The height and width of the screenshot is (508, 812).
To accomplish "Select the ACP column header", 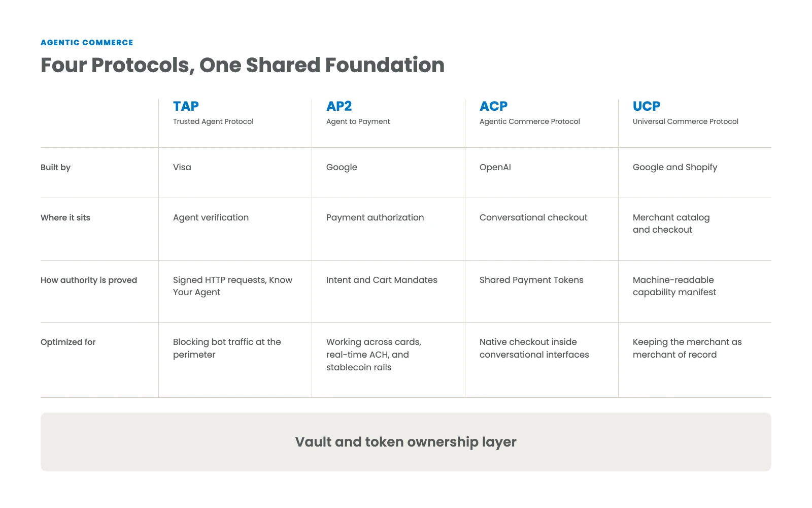I will 493,106.
